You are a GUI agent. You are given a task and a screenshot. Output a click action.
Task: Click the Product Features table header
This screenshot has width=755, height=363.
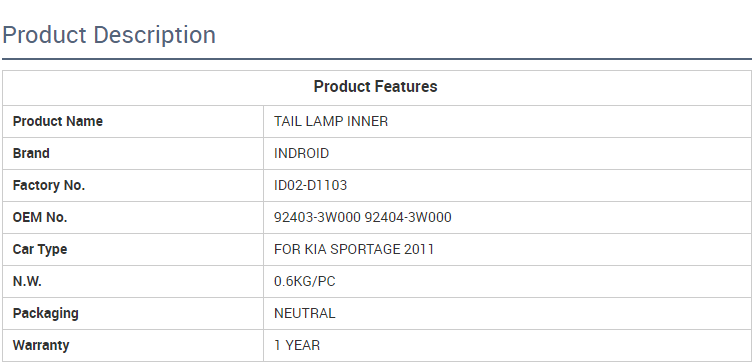[376, 87]
